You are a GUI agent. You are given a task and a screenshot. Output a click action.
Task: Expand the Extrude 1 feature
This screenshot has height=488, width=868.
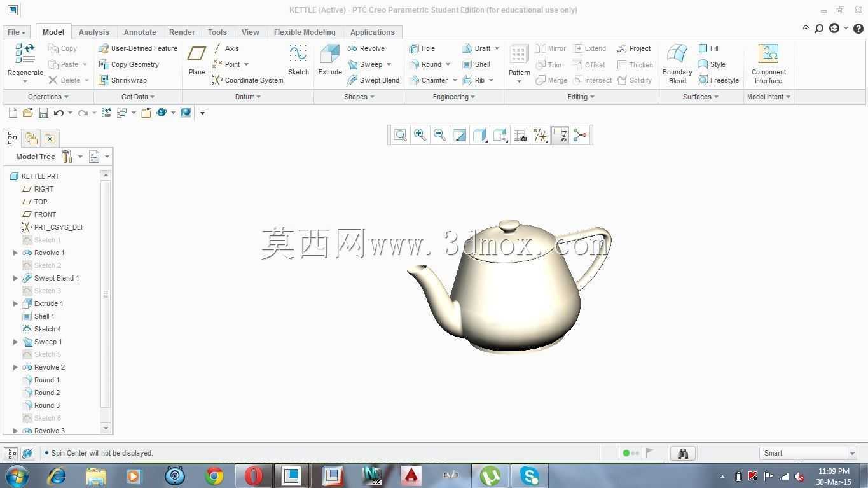pos(16,303)
